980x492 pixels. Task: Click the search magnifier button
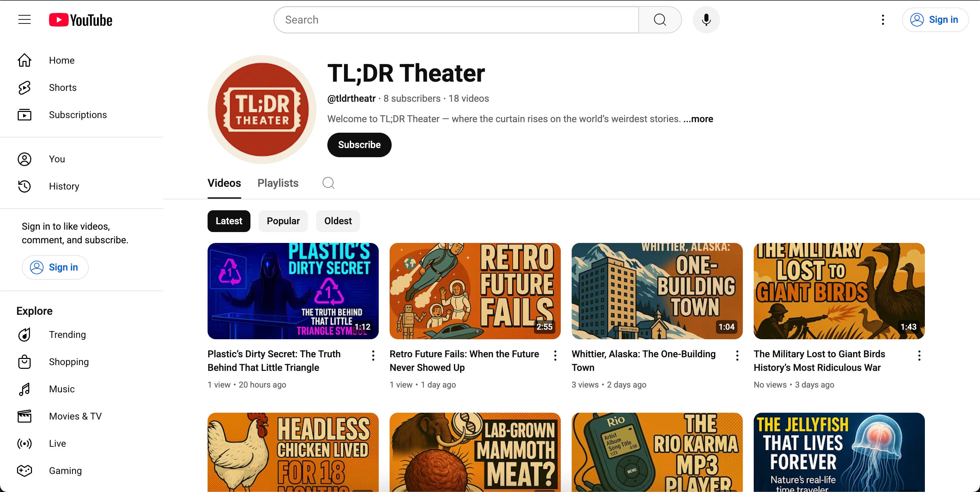[x=660, y=20]
